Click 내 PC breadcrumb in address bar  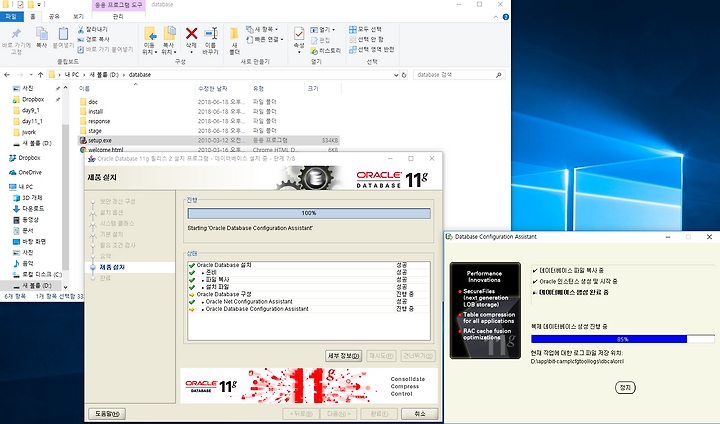pos(72,74)
